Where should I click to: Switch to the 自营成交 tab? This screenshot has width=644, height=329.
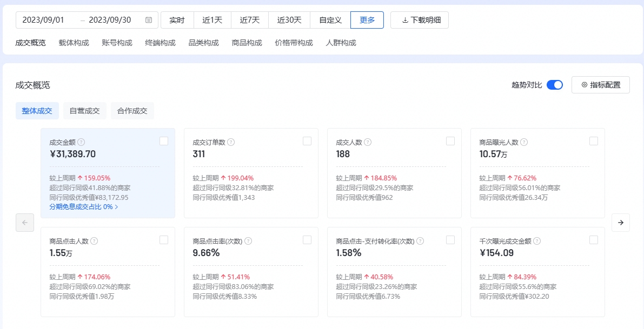[85, 111]
